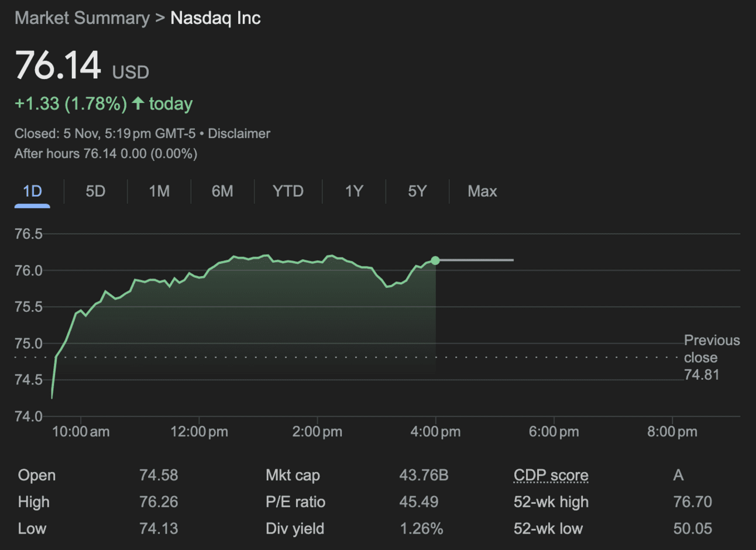The image size is (756, 550).
Task: Switch to the 5D chart tab
Action: click(x=95, y=191)
